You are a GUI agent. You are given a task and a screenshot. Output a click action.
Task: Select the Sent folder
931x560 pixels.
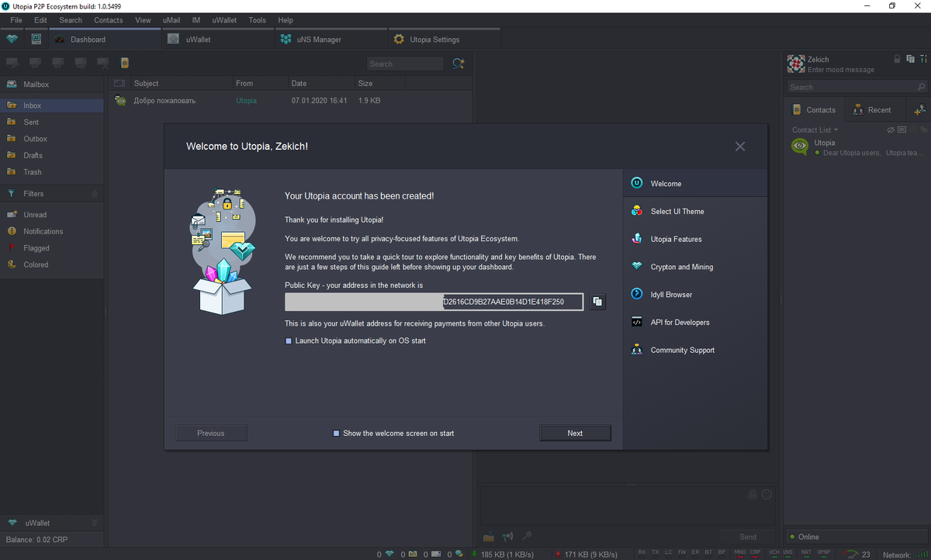click(x=52, y=122)
